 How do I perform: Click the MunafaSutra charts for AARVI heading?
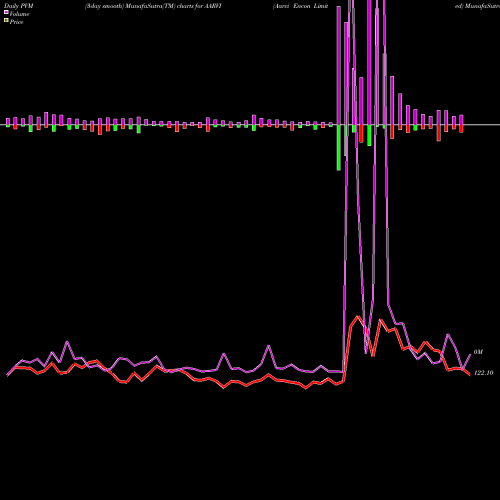pos(153,6)
